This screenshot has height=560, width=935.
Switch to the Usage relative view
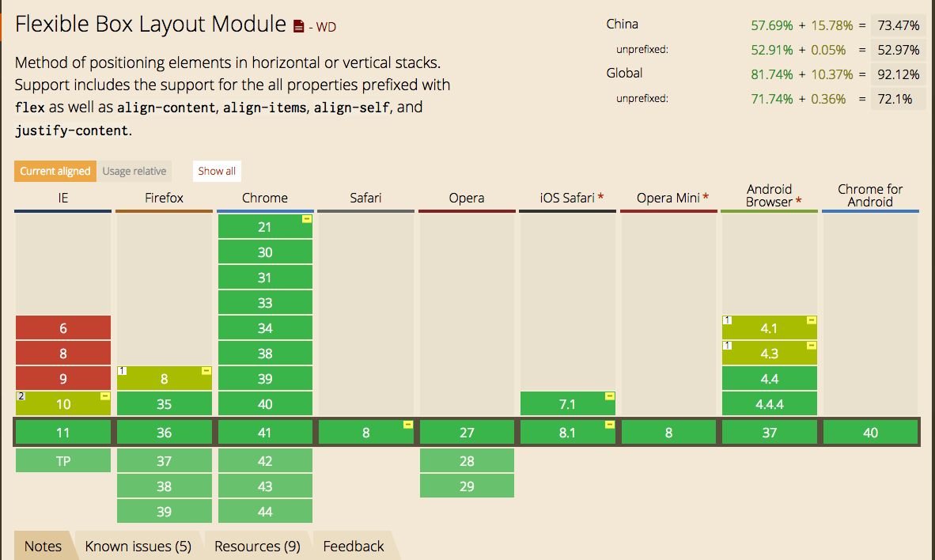pos(134,171)
